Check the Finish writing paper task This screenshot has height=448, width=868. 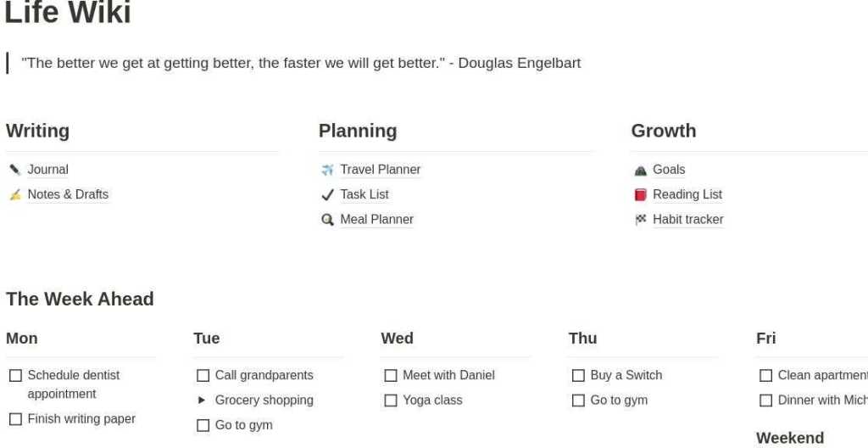(15, 418)
